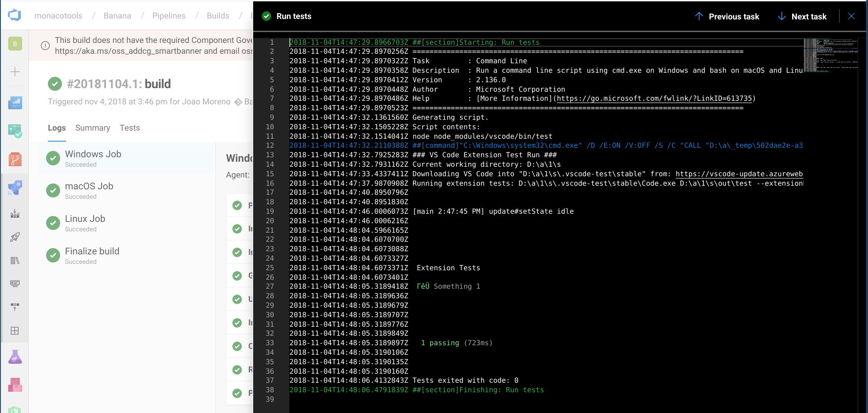
Task: Switch to the Tests tab
Action: coord(130,128)
